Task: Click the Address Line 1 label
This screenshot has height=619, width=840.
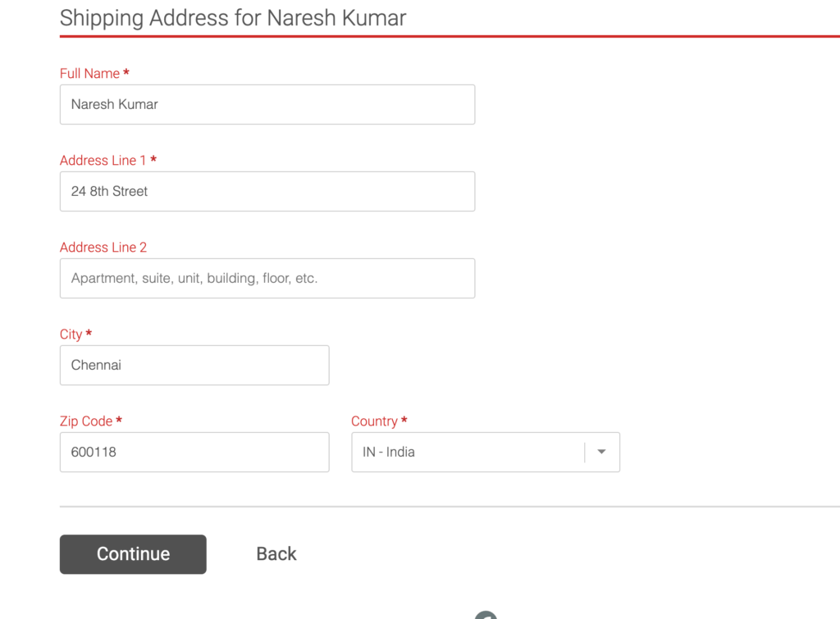Action: pyautogui.click(x=103, y=160)
